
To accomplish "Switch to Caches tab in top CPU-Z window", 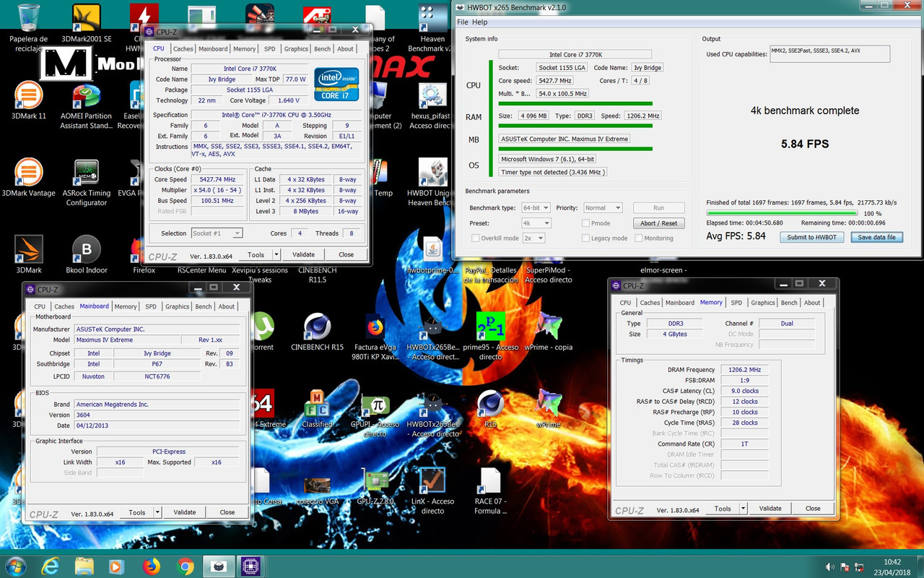I will (183, 49).
